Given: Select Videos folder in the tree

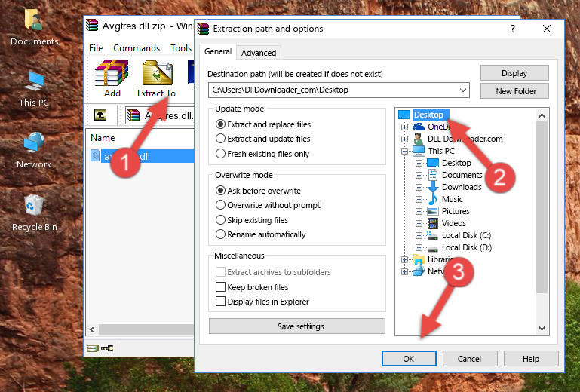Looking at the screenshot, I should [454, 223].
